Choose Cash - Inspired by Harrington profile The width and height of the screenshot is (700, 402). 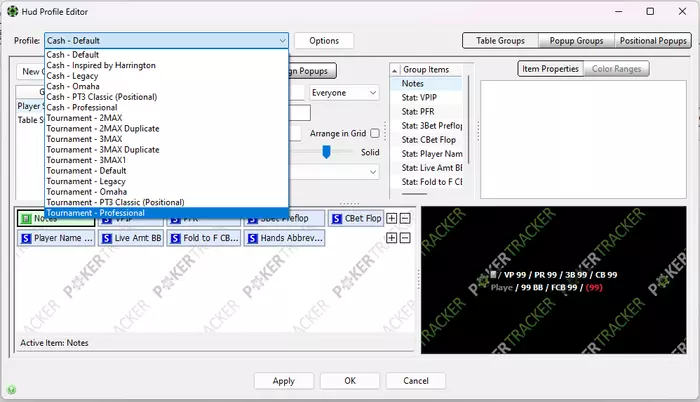[x=167, y=65]
